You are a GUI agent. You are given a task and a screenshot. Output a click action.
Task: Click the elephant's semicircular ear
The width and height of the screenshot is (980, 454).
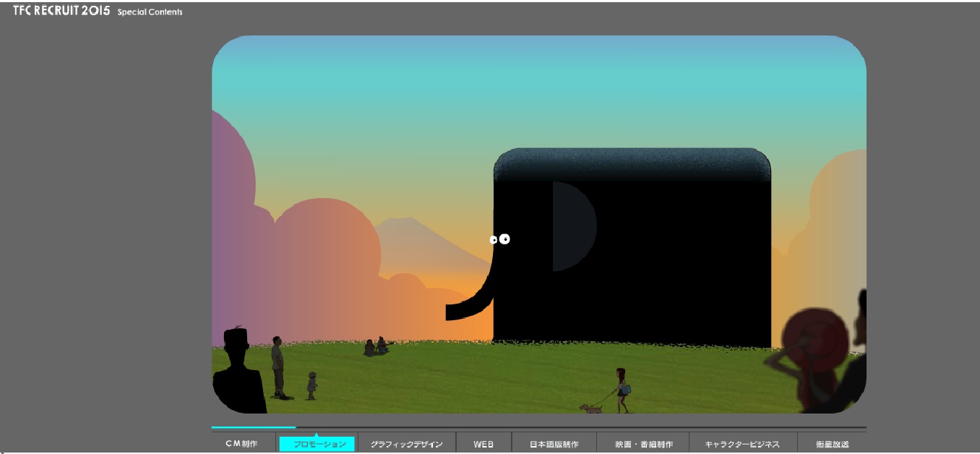572,226
